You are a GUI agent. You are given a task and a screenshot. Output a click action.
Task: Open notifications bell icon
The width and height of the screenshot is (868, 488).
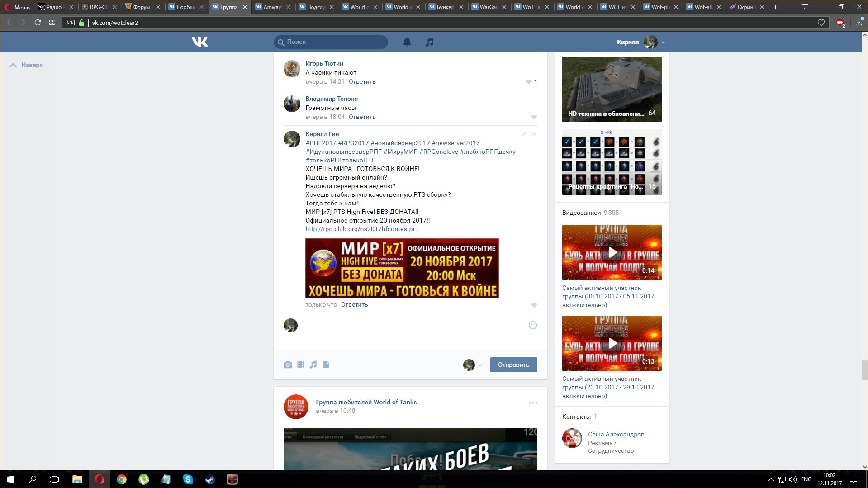(407, 42)
